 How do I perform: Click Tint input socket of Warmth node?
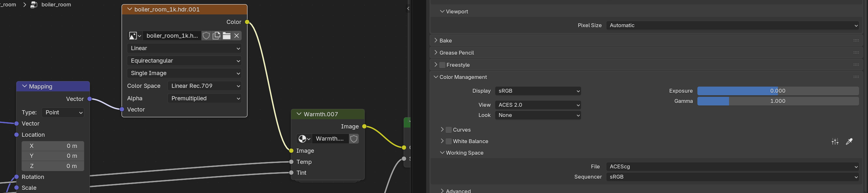point(291,173)
